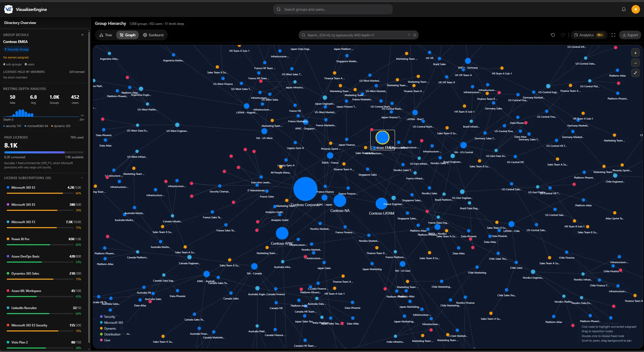Toggle Dynamic in the graph legend

click(x=108, y=328)
